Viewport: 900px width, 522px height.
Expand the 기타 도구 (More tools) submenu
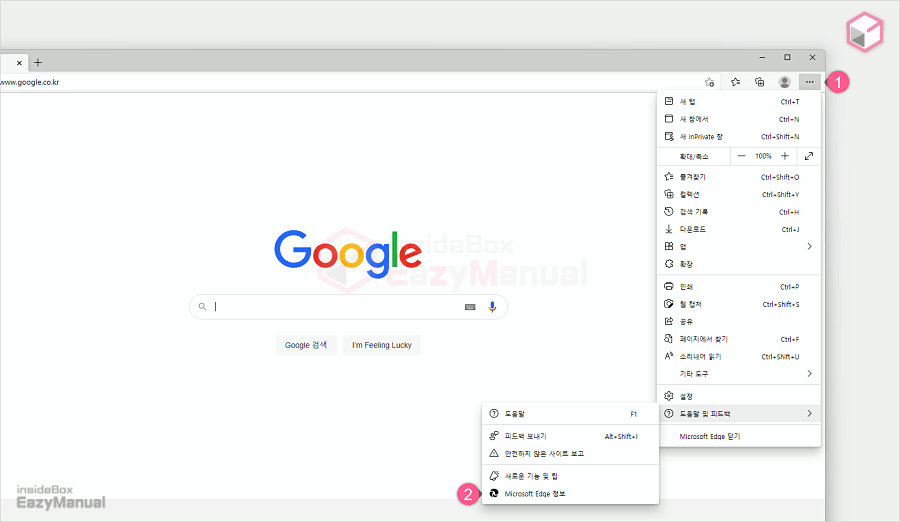(739, 374)
